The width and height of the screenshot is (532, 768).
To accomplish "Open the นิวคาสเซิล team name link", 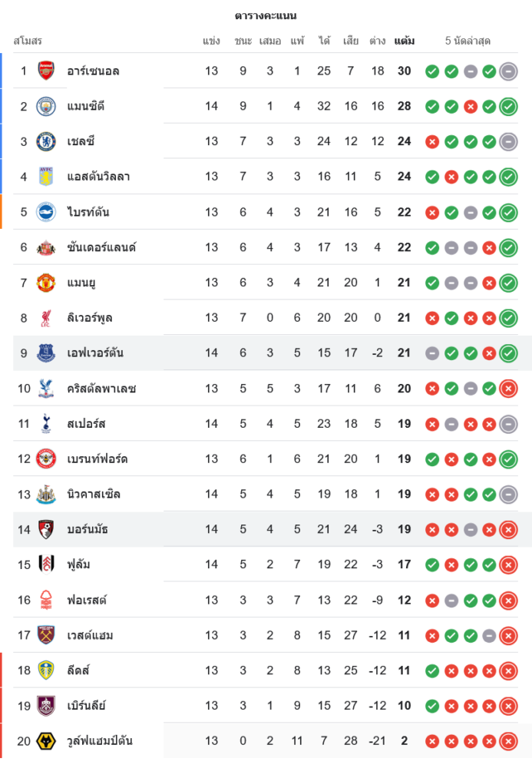I will 94,494.
